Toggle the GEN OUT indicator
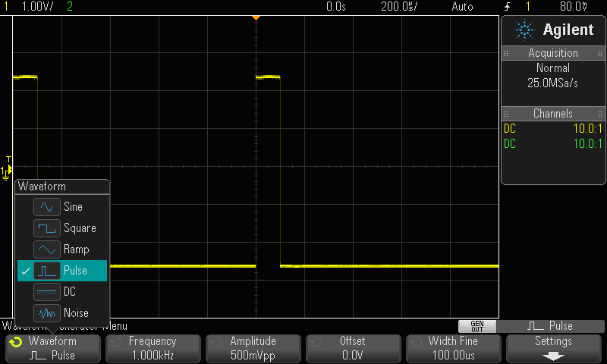 coord(476,326)
